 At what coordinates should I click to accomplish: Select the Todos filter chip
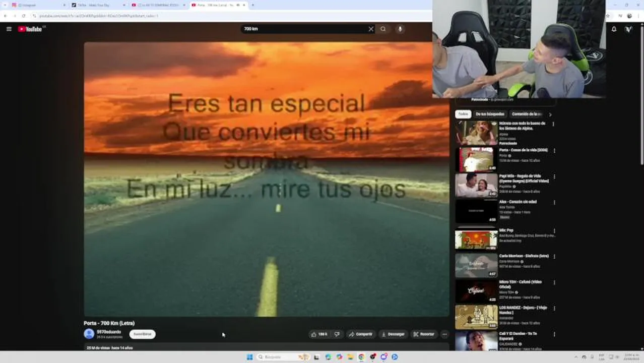tap(463, 114)
